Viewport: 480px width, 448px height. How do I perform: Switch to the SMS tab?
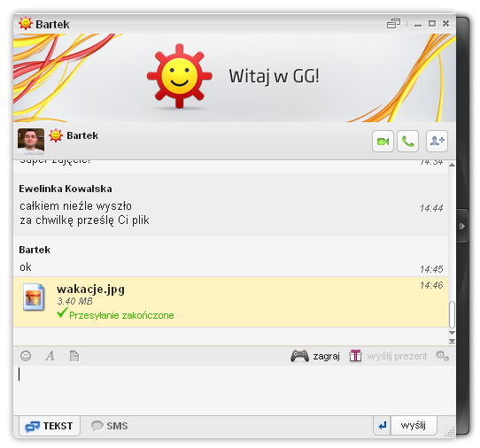point(109,426)
